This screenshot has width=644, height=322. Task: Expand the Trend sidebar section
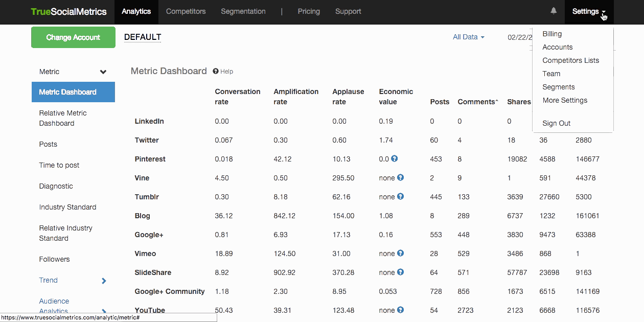tap(104, 281)
